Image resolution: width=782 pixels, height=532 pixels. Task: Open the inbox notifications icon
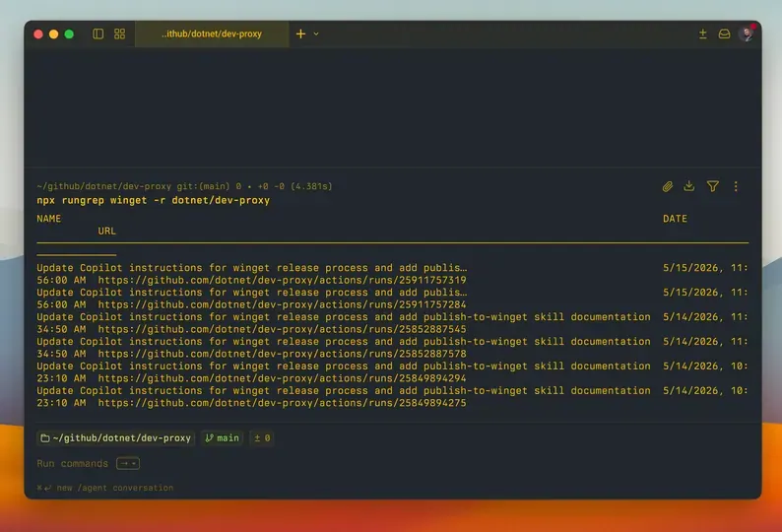(724, 33)
